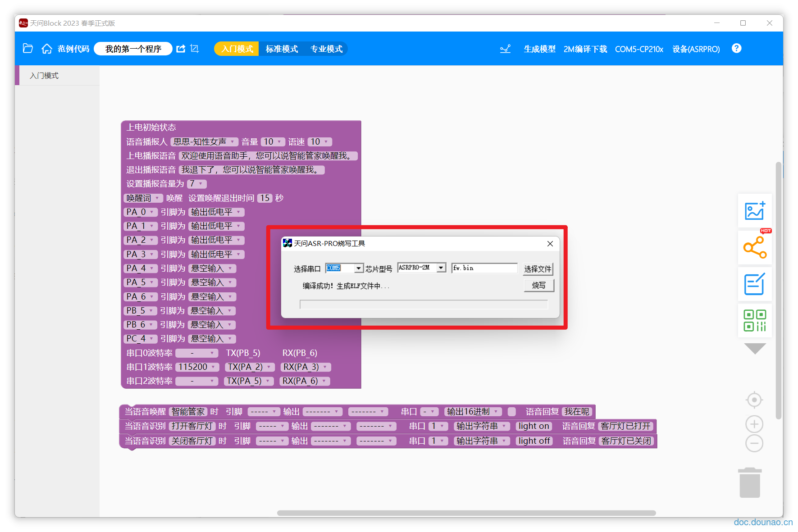Image resolution: width=798 pixels, height=532 pixels.
Task: Edit the wake timeout 15 seconds field
Action: tap(265, 198)
